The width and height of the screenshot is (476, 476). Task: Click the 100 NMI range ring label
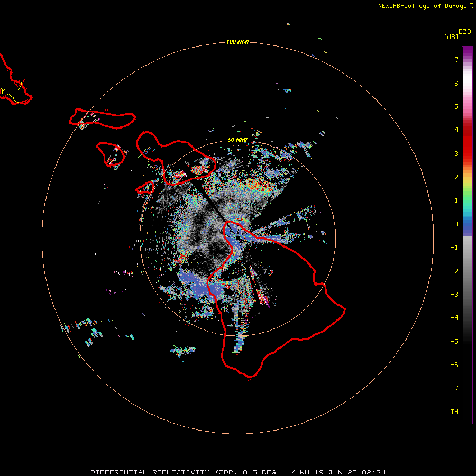[237, 42]
